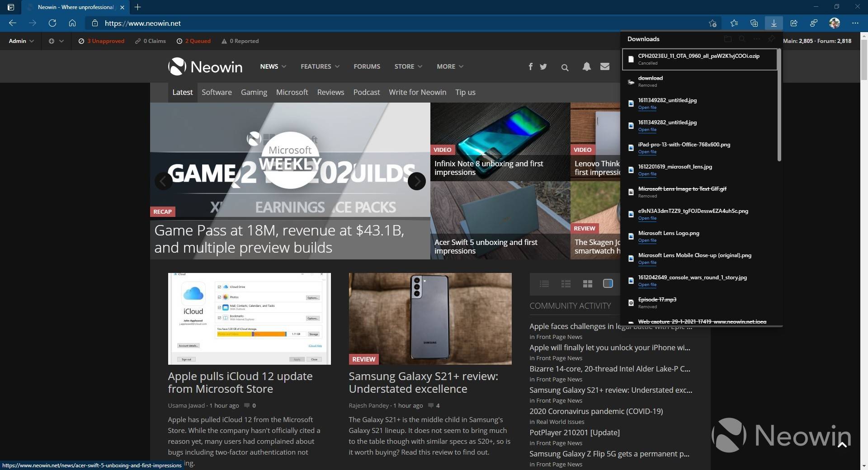This screenshot has height=470, width=868.
Task: Select the Microsoft tab
Action: pyautogui.click(x=292, y=92)
